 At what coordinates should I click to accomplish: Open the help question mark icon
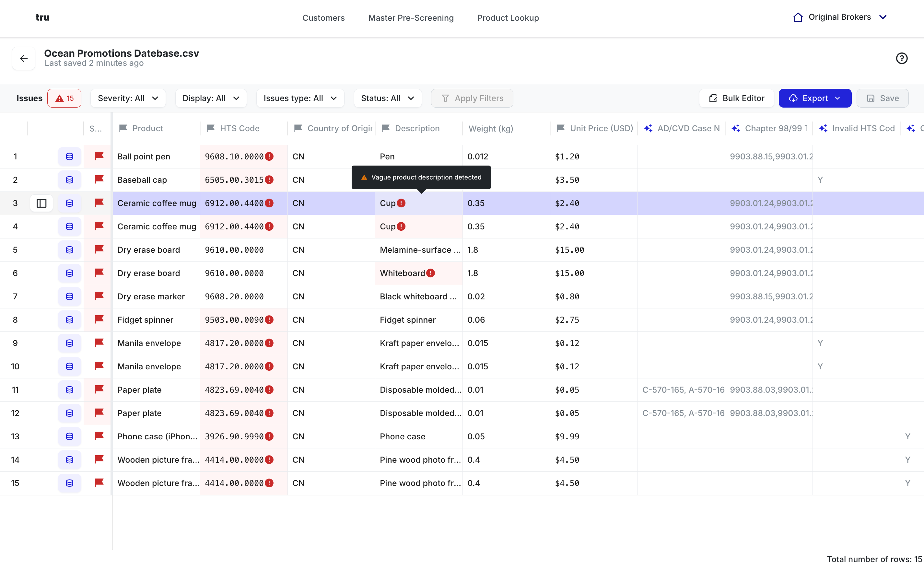point(902,58)
